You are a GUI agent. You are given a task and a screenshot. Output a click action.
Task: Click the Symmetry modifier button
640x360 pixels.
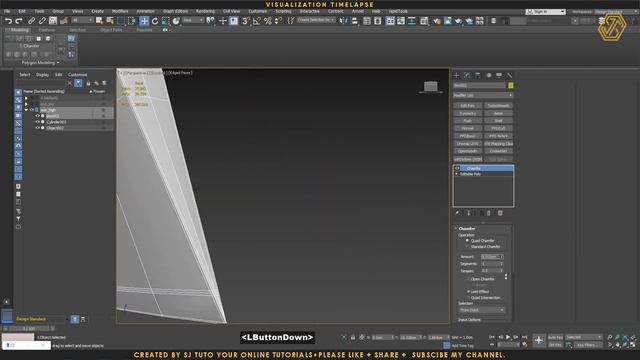click(x=468, y=113)
